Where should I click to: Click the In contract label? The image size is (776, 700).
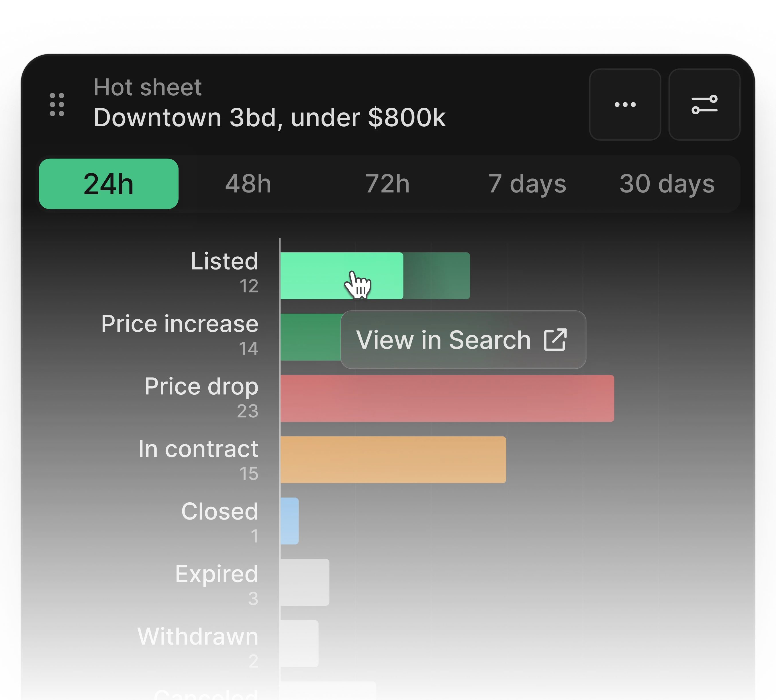198,449
